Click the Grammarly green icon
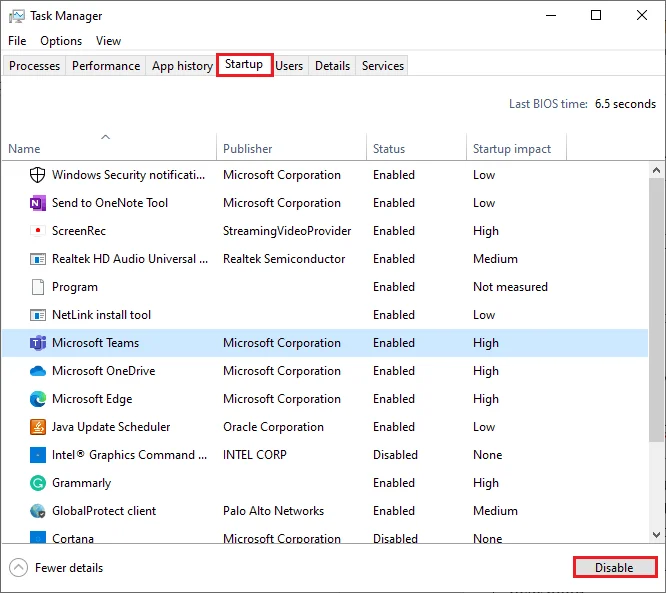 pyautogui.click(x=37, y=483)
